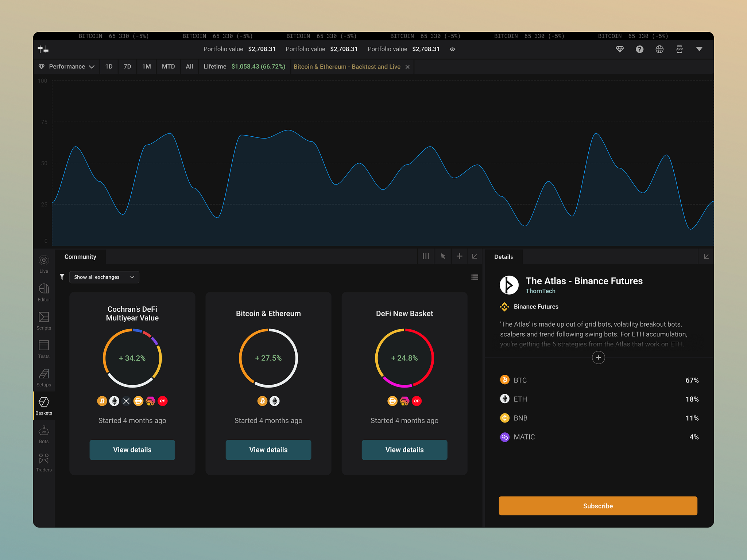Expand description with the plus circle
The height and width of the screenshot is (560, 747).
coord(598,357)
